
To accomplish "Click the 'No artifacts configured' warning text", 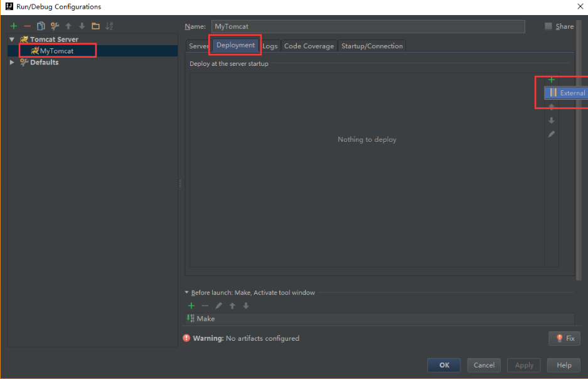I will pos(262,338).
